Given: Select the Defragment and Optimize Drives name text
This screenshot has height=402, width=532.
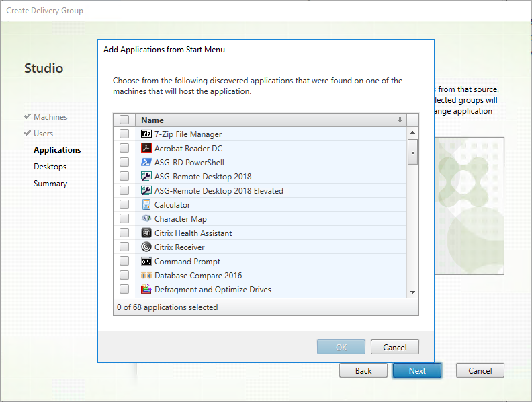Looking at the screenshot, I should point(213,290).
